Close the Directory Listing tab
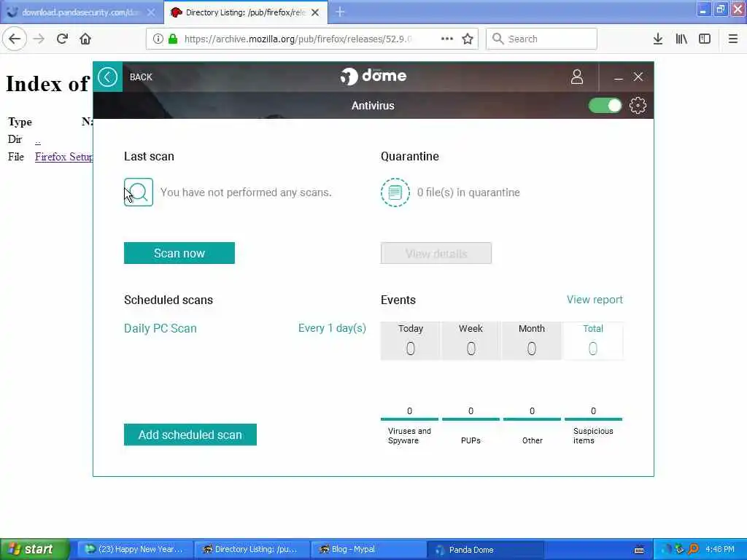This screenshot has width=747, height=560. pos(315,12)
